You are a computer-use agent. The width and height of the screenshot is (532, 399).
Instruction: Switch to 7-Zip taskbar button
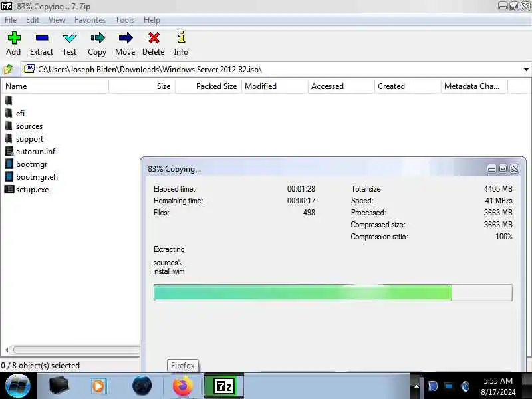[224, 386]
